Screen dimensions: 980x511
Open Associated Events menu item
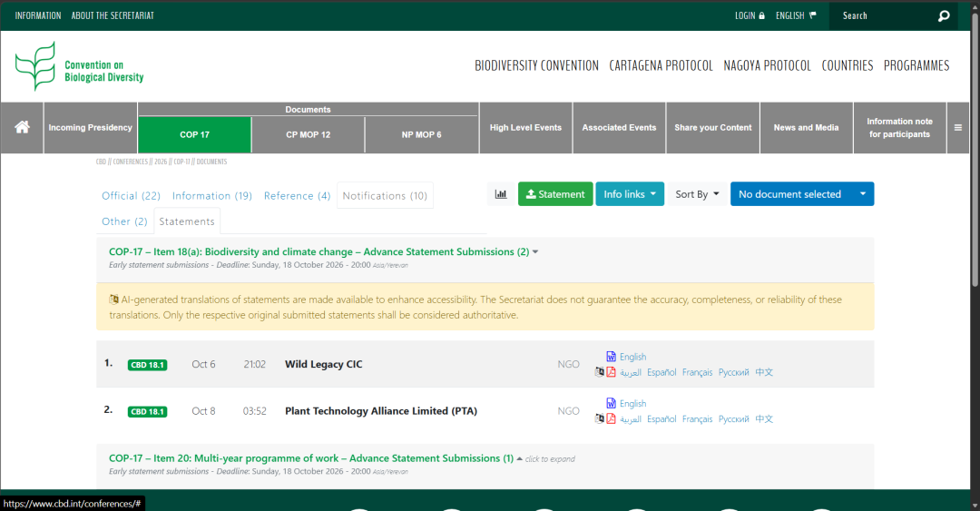point(620,128)
